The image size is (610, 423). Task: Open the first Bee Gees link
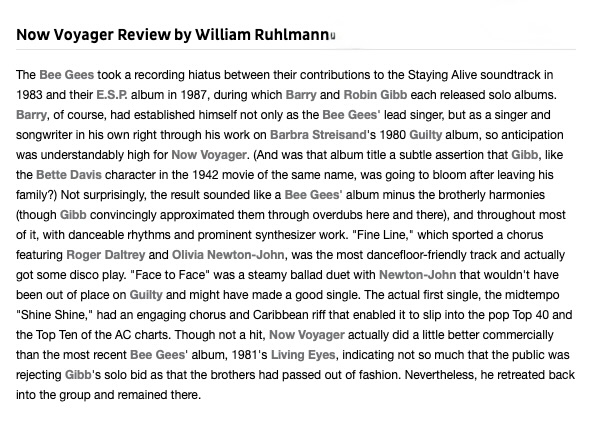(x=67, y=75)
